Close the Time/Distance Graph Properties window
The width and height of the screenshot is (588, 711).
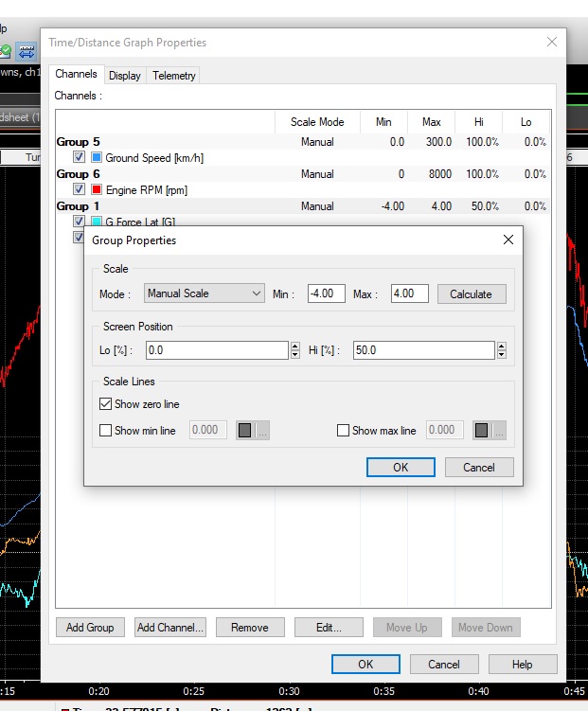coord(552,42)
